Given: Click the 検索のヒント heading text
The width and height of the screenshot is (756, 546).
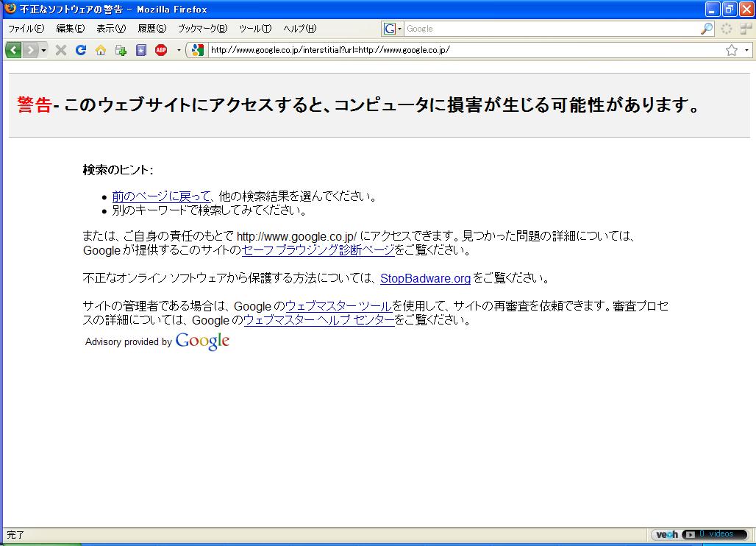Looking at the screenshot, I should tap(118, 170).
